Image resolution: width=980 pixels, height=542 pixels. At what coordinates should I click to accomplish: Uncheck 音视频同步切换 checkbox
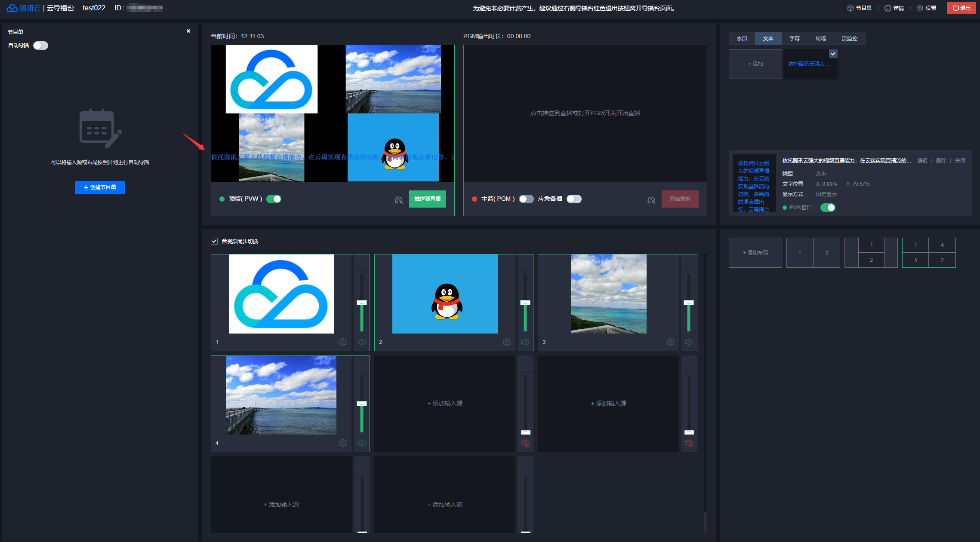[x=214, y=241]
